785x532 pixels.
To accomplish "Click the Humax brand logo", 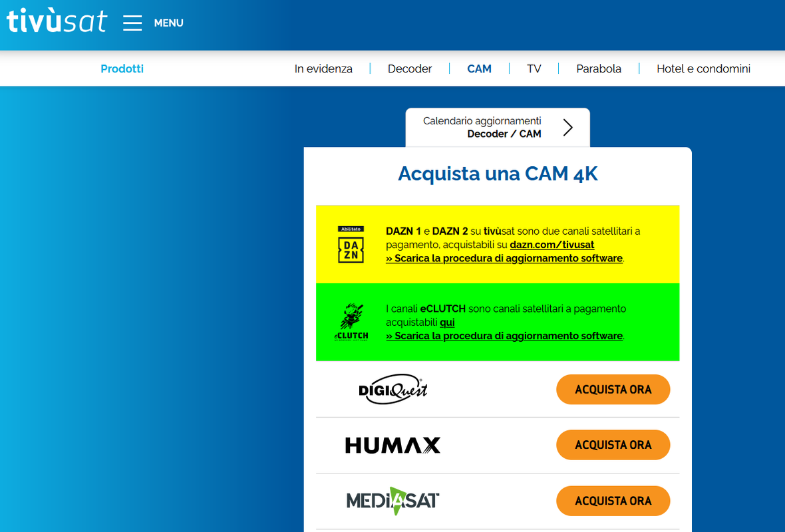I will 393,445.
